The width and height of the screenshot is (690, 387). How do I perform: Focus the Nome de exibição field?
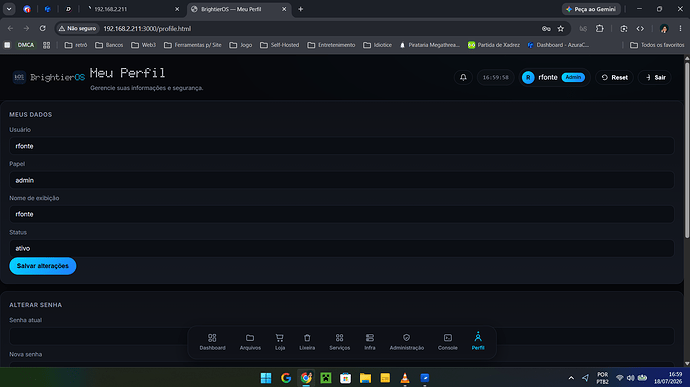pyautogui.click(x=341, y=214)
